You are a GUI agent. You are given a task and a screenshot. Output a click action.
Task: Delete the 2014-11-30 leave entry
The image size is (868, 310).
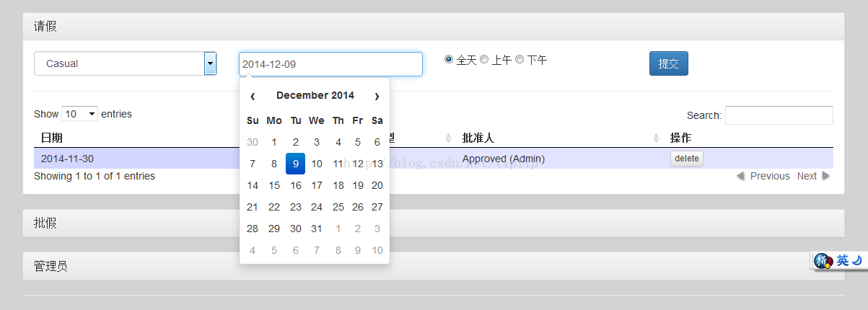(687, 159)
